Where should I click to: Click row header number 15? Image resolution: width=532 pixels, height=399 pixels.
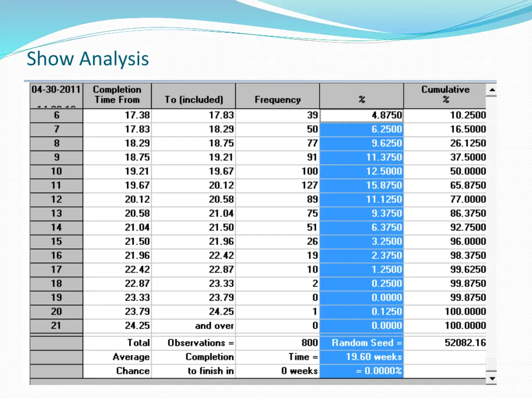56,242
